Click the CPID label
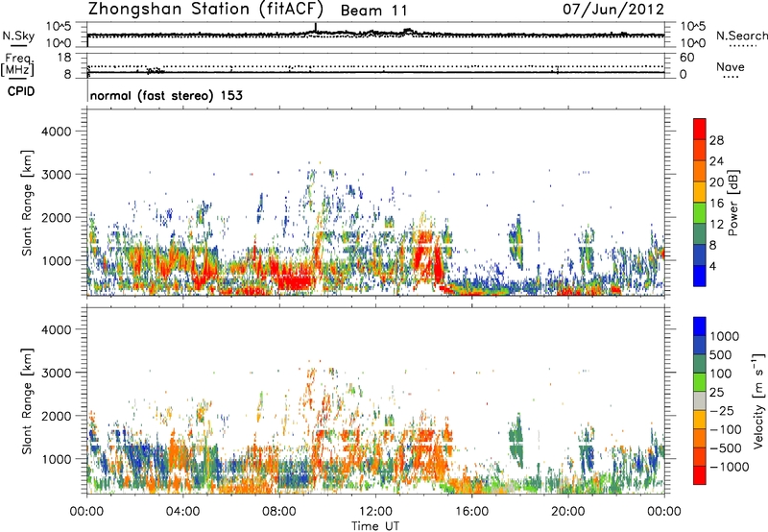 pos(21,91)
